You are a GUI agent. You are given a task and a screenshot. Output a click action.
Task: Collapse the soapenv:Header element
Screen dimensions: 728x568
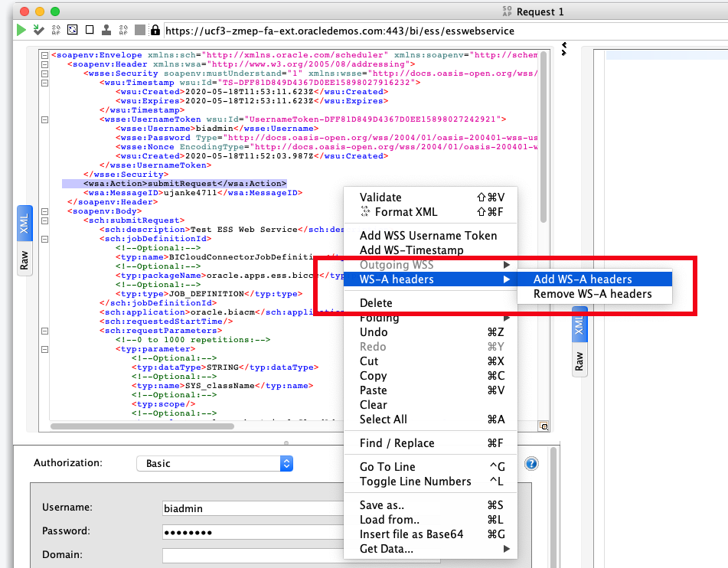(x=44, y=64)
